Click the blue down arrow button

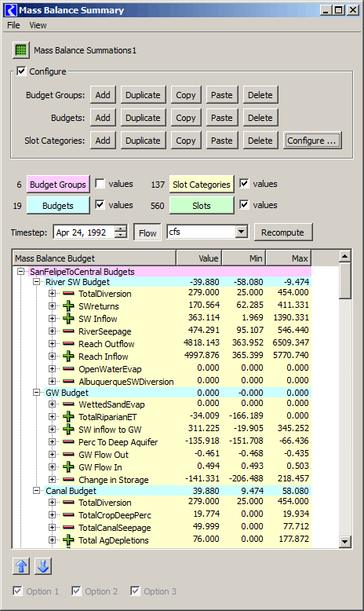[x=43, y=565]
